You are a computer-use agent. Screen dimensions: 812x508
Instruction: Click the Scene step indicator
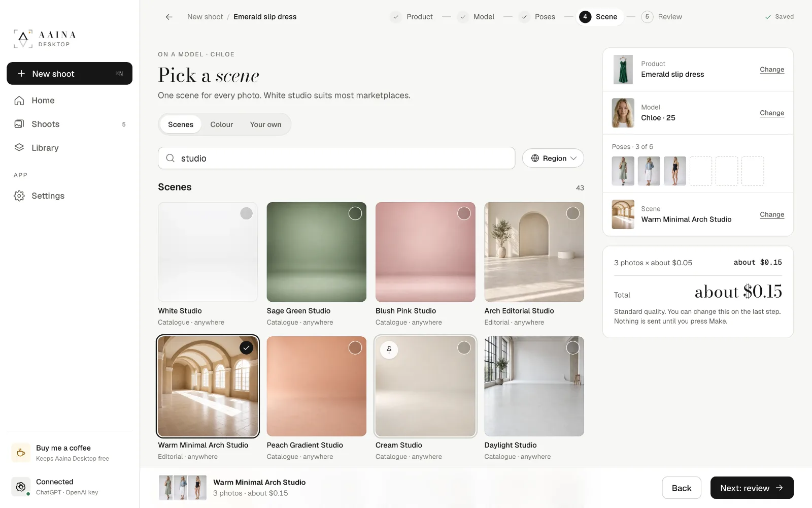point(599,17)
